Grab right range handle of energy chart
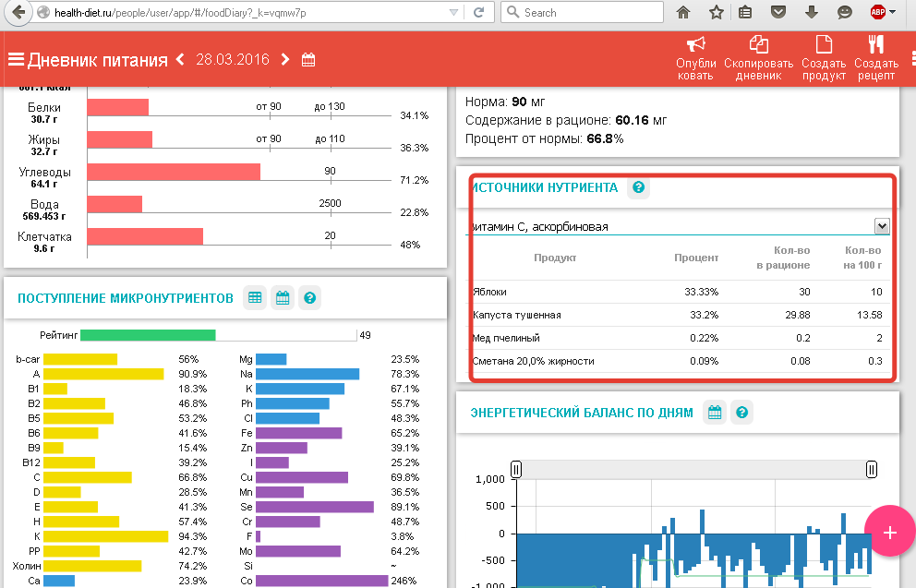This screenshot has width=916, height=588. [x=871, y=470]
